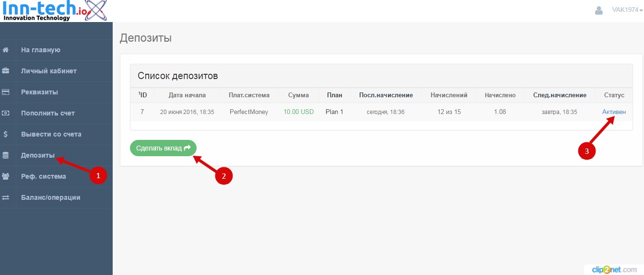Click the dollar sign icon in sidebar

[x=6, y=134]
